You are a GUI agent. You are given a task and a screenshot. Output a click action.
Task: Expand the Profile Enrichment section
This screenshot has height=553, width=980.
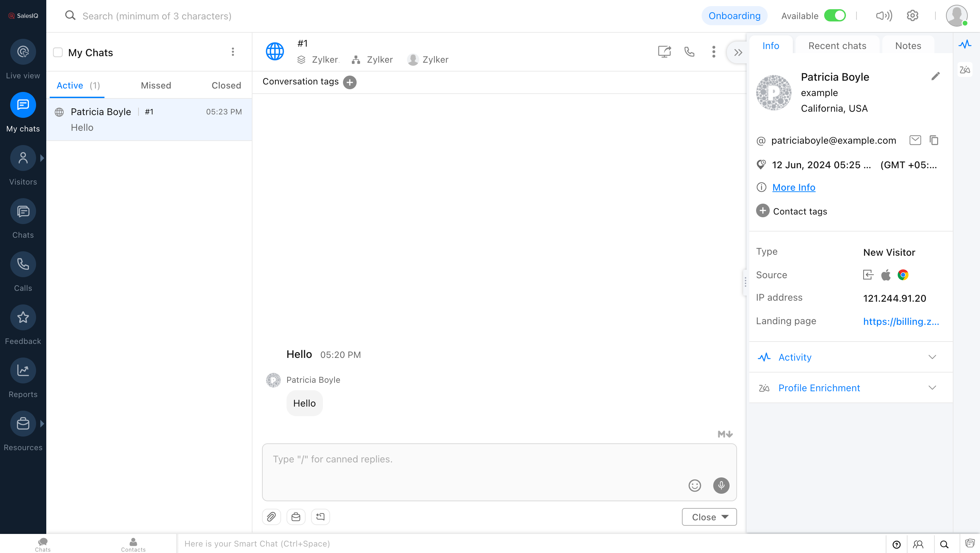(x=932, y=388)
